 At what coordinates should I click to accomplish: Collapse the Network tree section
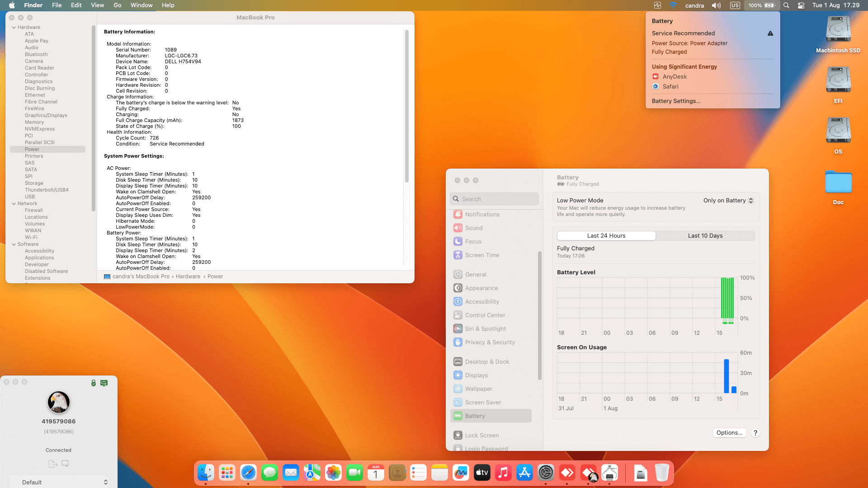14,204
